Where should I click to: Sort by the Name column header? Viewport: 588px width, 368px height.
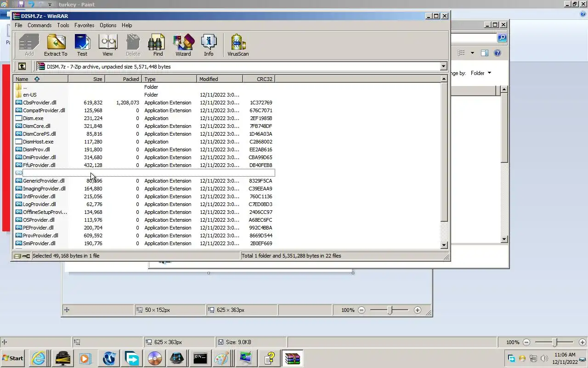click(x=40, y=79)
